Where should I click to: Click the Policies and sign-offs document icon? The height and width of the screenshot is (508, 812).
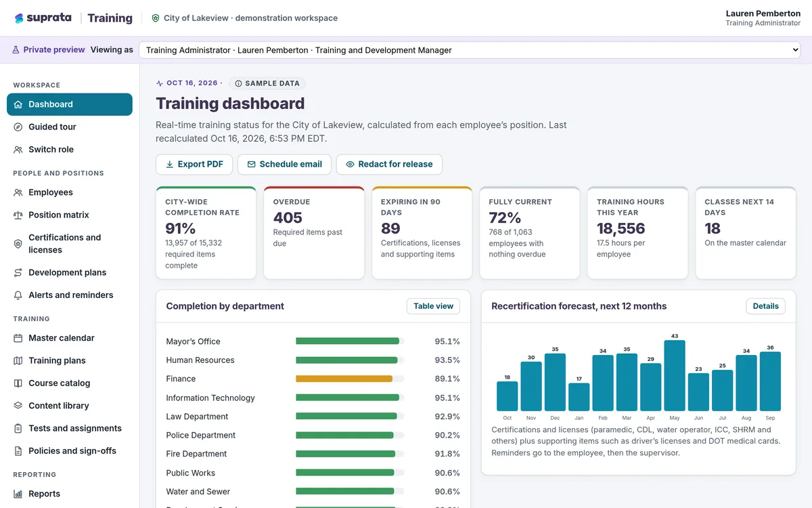(18, 451)
